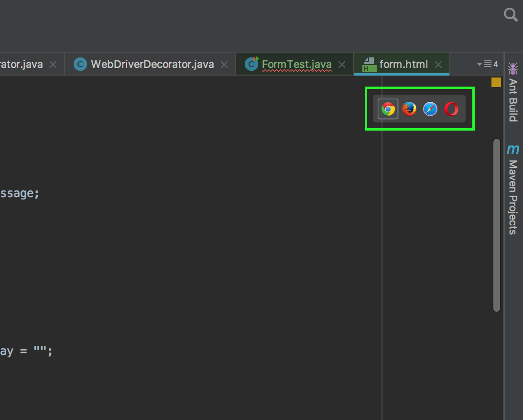Image resolution: width=523 pixels, height=420 pixels.
Task: Open form.html preview in Chrome
Action: point(388,110)
